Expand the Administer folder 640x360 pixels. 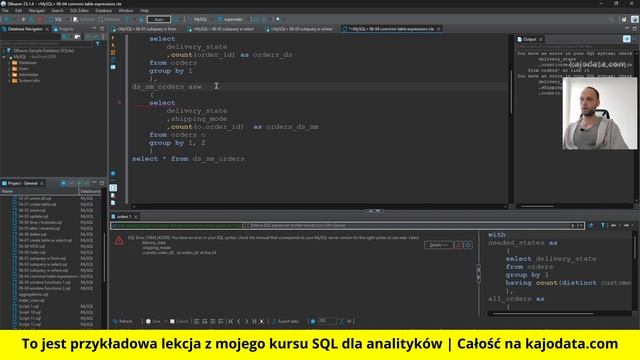point(9,75)
